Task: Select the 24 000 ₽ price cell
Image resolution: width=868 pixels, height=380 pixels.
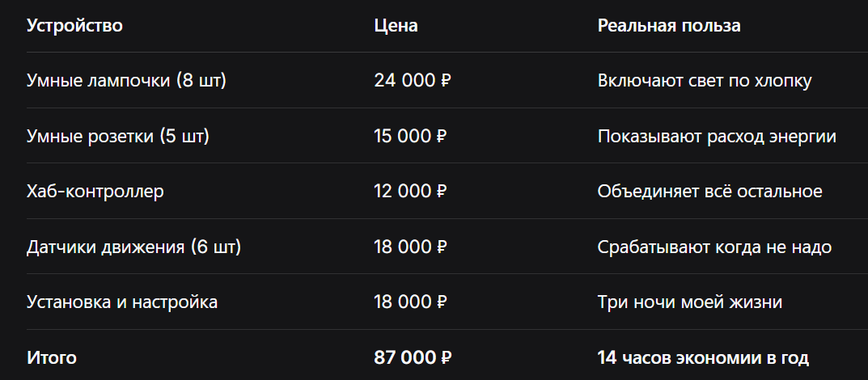Action: pos(413,81)
